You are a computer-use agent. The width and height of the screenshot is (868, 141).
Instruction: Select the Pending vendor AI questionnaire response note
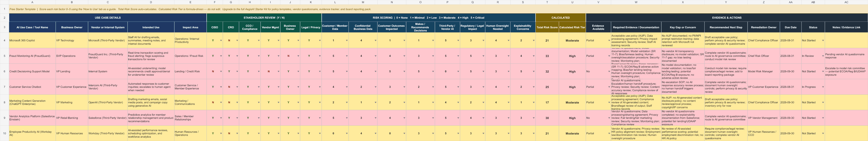[846, 56]
